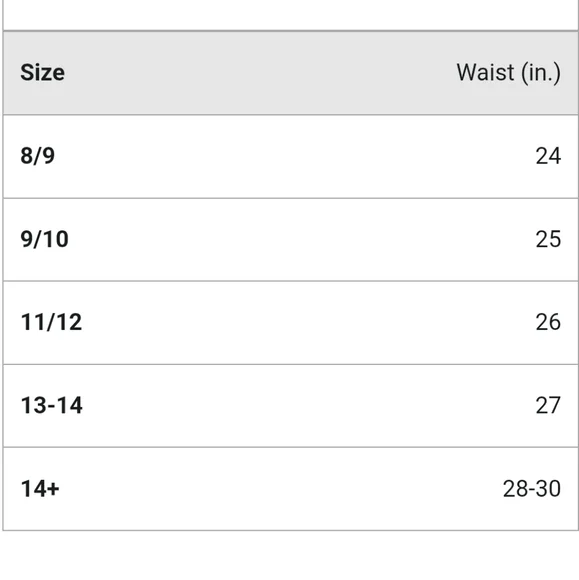Select the 8/9 size cell

tap(37, 156)
